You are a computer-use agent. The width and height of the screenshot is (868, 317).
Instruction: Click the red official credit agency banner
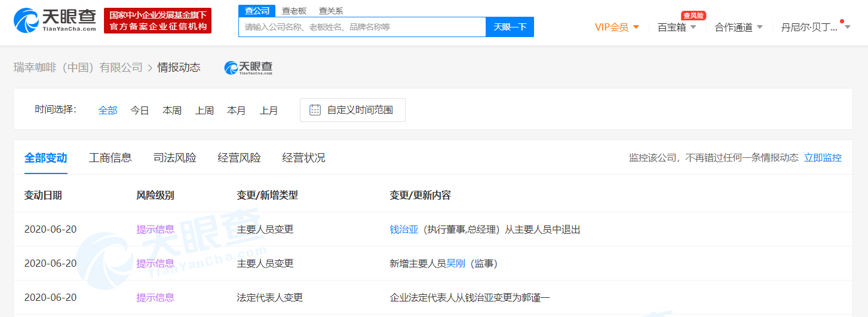pyautogui.click(x=158, y=20)
